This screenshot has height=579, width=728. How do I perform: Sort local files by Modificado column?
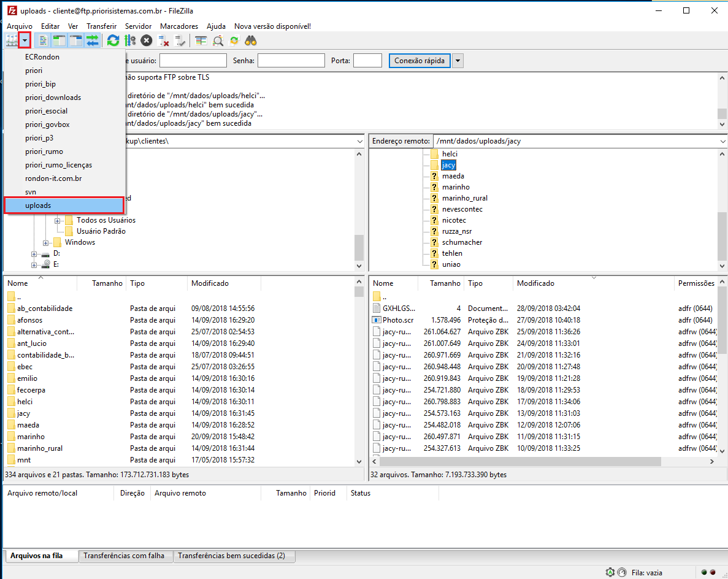point(224,283)
